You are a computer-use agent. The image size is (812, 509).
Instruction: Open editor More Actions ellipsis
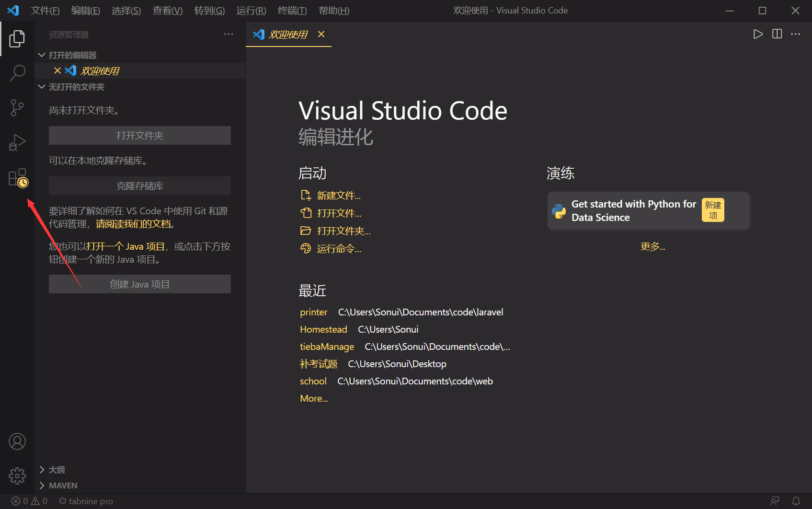coord(796,34)
